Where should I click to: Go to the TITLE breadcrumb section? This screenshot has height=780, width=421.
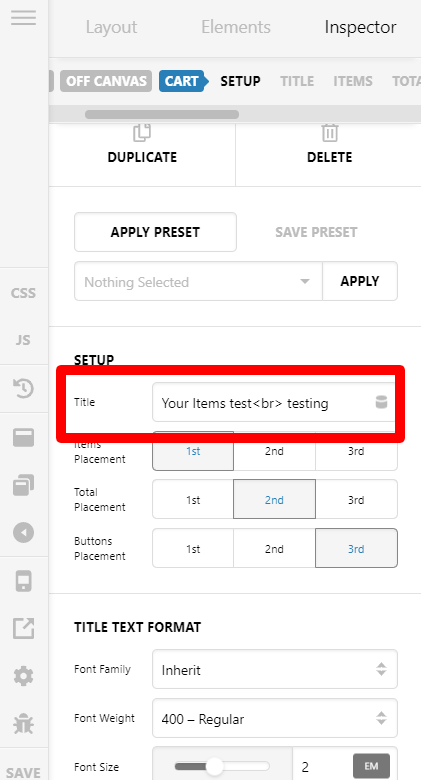pyautogui.click(x=297, y=81)
